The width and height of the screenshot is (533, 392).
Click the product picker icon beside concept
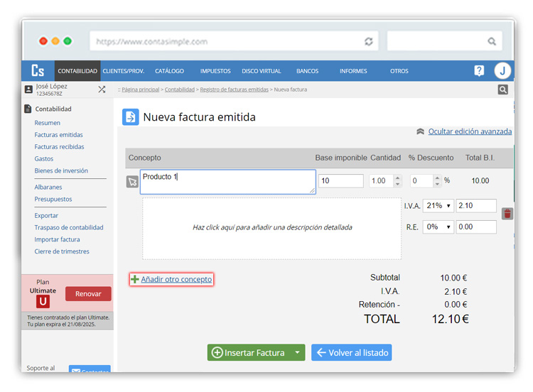pyautogui.click(x=132, y=182)
